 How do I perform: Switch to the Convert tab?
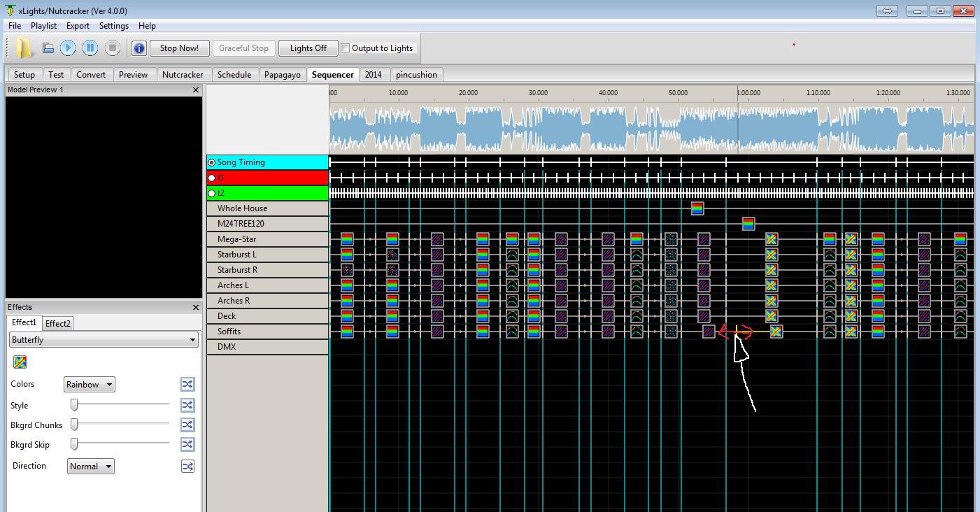[x=91, y=75]
